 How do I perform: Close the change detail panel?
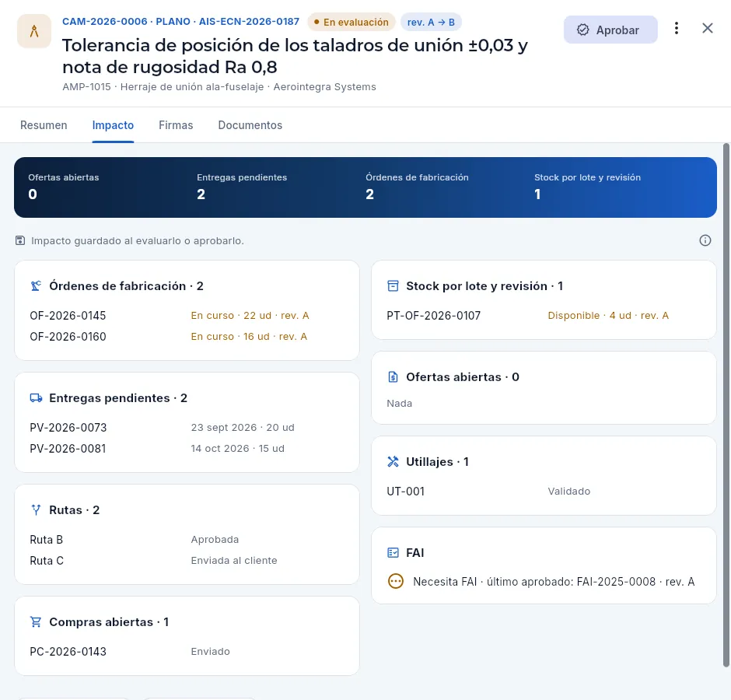(707, 29)
